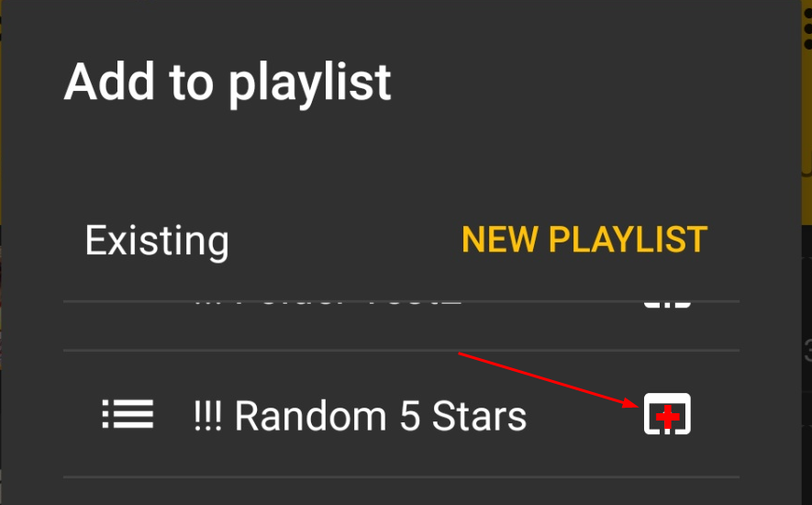The width and height of the screenshot is (812, 505).
Task: Click the list icon beside Random 5 Stars
Action: 128,414
